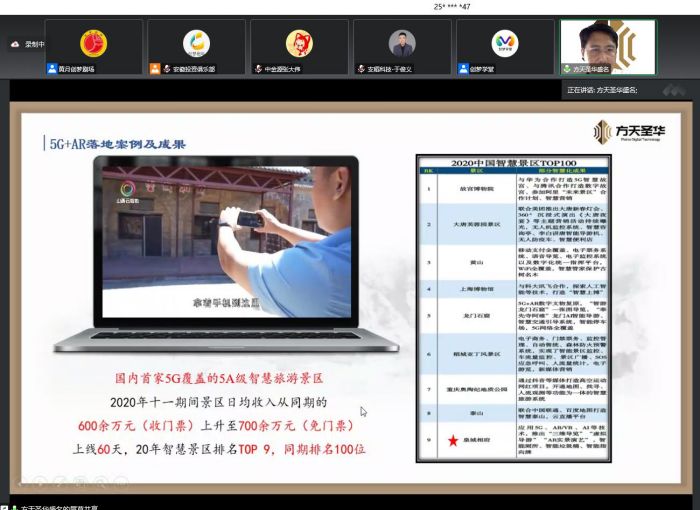Screen dimensions: 700x510
Task: Click the muted microphone icon on 安徽投资俱乐部 tile
Action: coord(167,69)
